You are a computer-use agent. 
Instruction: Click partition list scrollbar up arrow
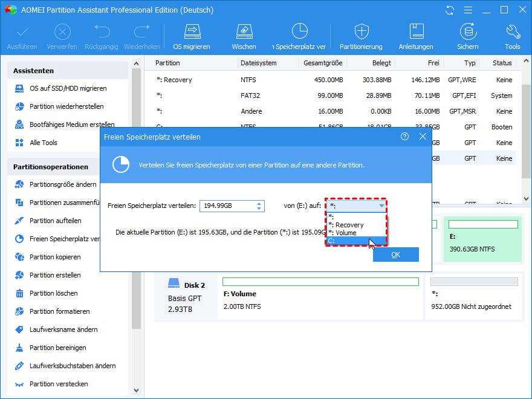pos(526,62)
